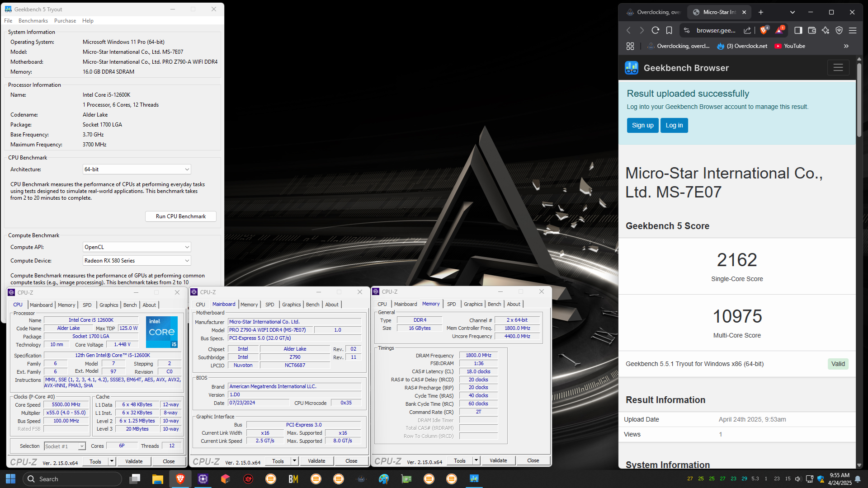Click Tools button in CPU-Z Memory window
Screen dimensions: 868x488
coord(460,460)
